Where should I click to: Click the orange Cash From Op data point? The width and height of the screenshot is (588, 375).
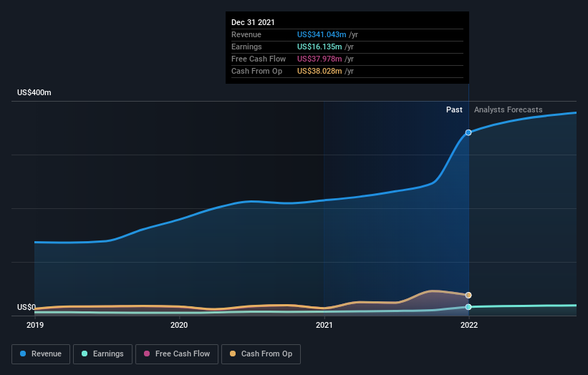click(x=468, y=295)
